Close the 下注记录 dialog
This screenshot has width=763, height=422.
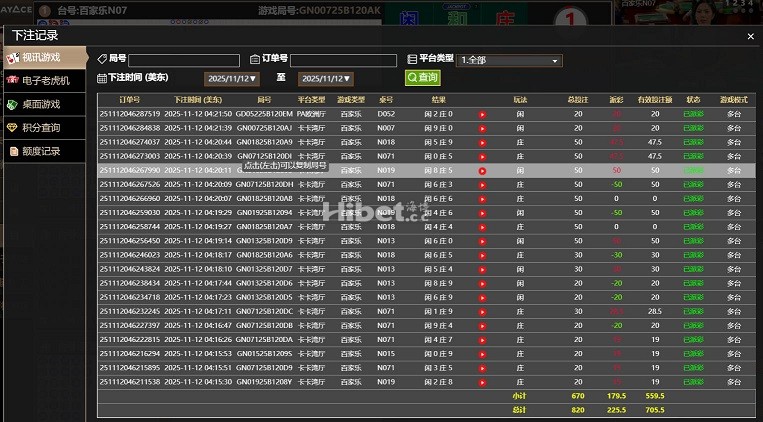pyautogui.click(x=751, y=37)
